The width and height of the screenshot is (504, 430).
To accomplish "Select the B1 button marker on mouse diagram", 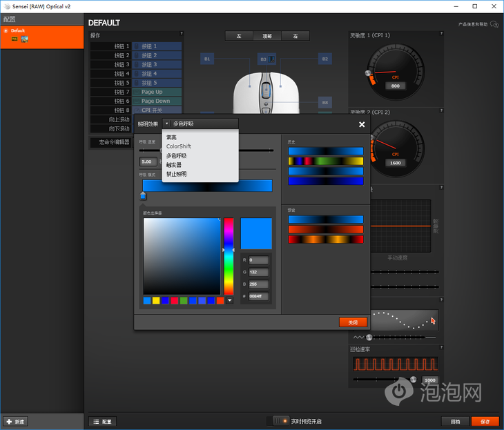I will [x=207, y=59].
